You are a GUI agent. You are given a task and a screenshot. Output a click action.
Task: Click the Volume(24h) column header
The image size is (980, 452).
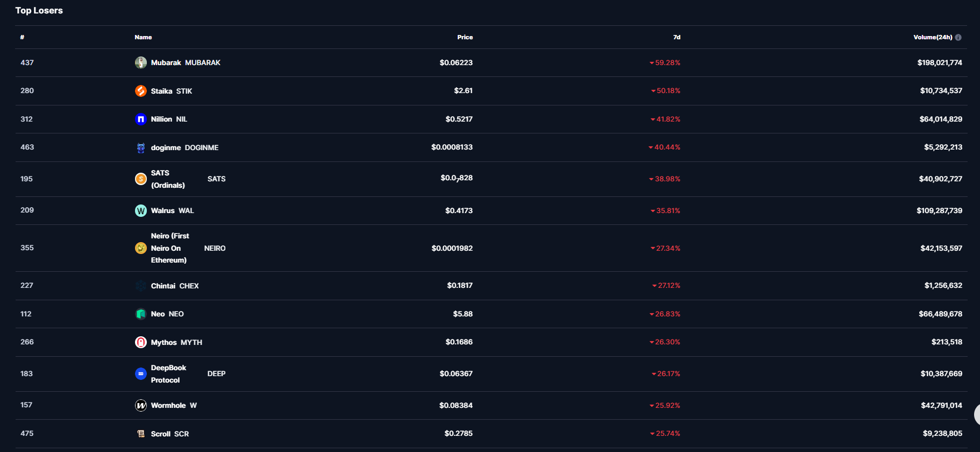pos(932,38)
